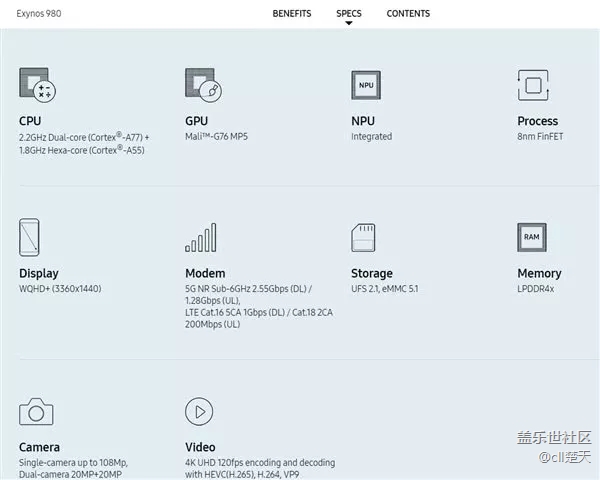The width and height of the screenshot is (600, 480).
Task: Click the CPU chip icon
Action: 36,86
